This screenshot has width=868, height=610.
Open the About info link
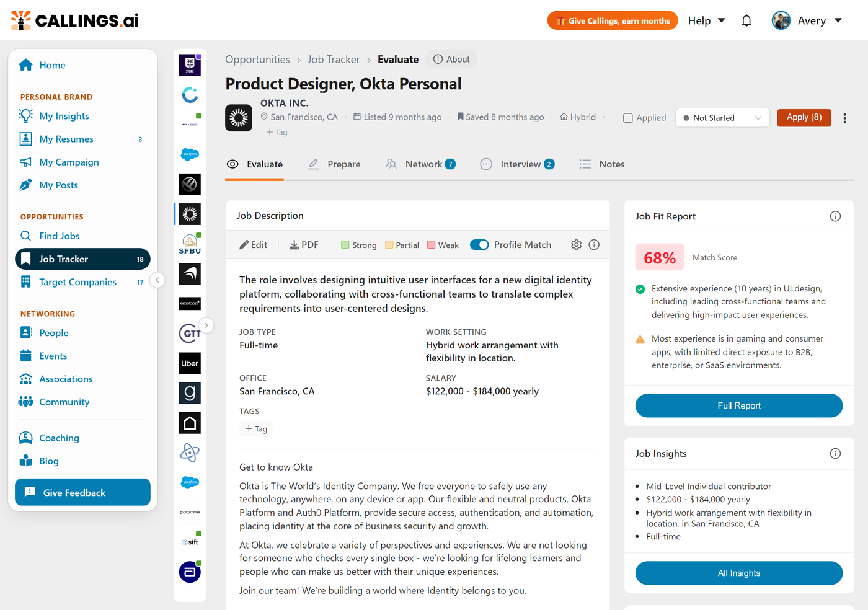pyautogui.click(x=451, y=60)
